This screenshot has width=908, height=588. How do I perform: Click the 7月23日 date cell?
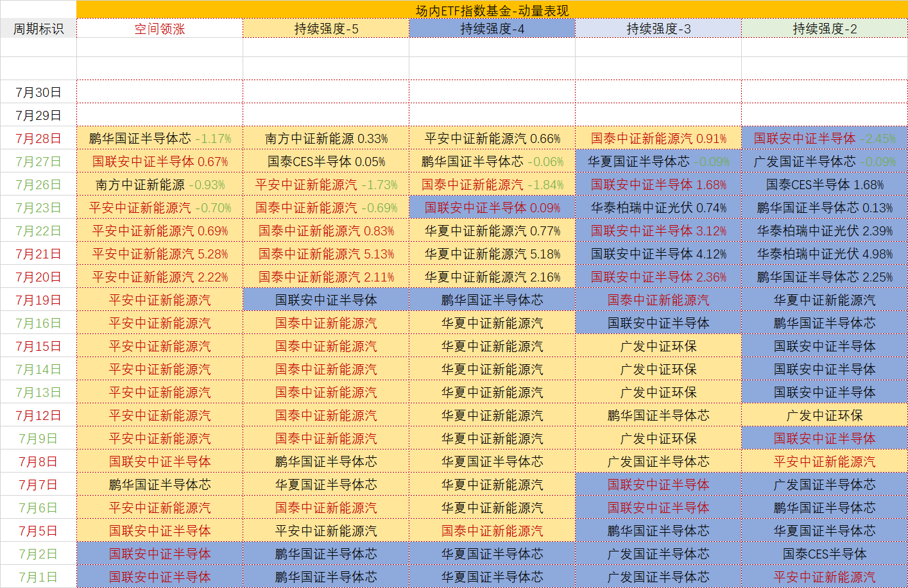[x=39, y=208]
